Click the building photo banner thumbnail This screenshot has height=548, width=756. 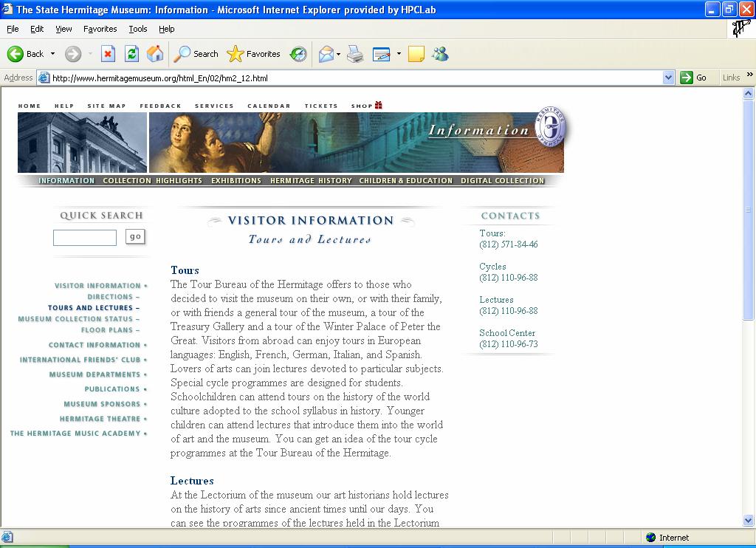[x=83, y=143]
